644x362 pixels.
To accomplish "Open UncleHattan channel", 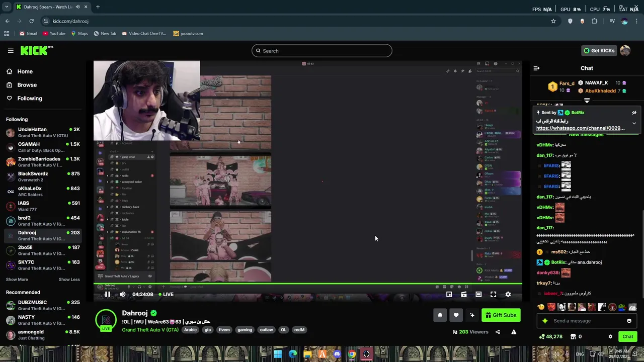I will 43,133.
